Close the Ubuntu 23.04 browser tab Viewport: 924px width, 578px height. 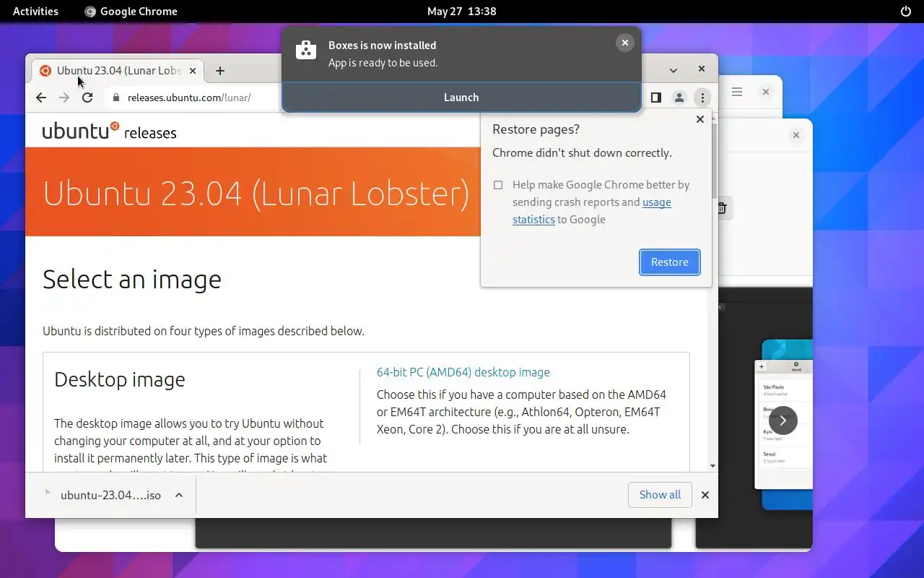click(193, 71)
